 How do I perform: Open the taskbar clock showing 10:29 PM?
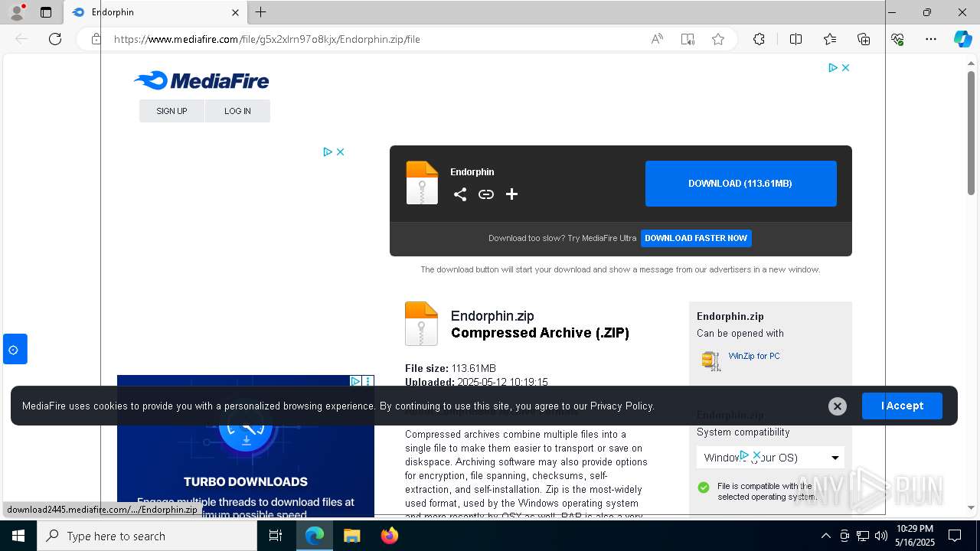pyautogui.click(x=915, y=536)
